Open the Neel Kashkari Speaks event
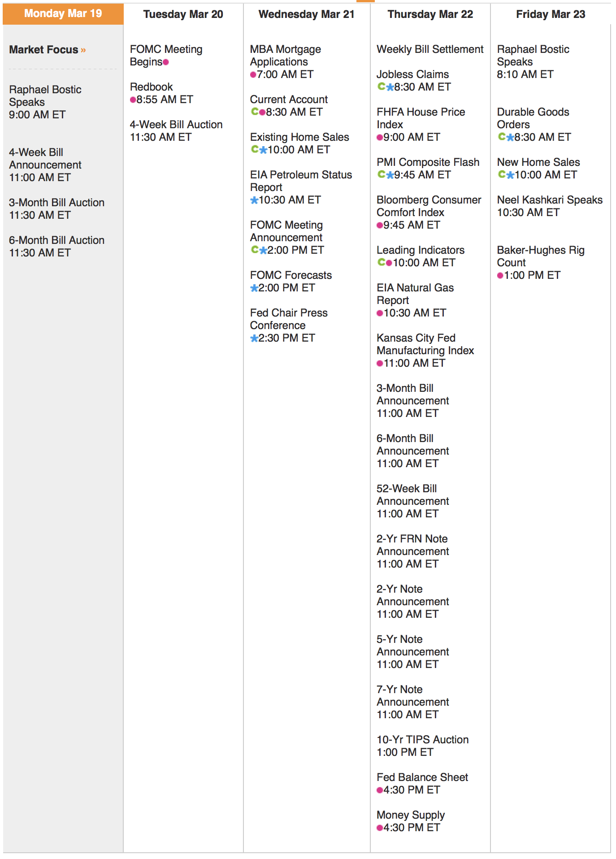This screenshot has width=616, height=859. 550,200
